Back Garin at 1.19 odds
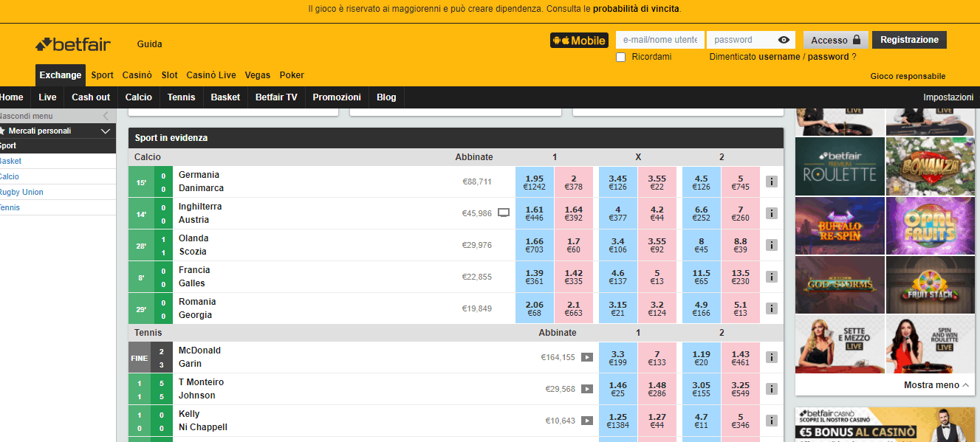Viewport: 980px width, 442px height. pos(702,358)
